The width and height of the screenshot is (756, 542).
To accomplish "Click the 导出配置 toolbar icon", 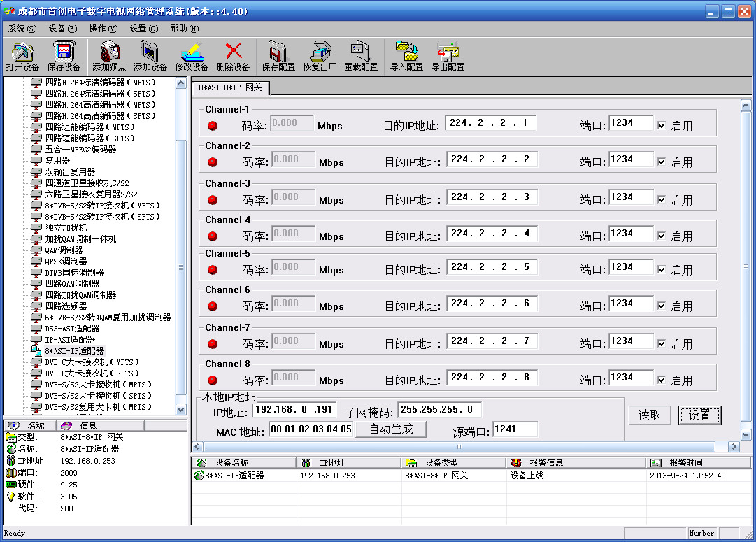I will [448, 52].
